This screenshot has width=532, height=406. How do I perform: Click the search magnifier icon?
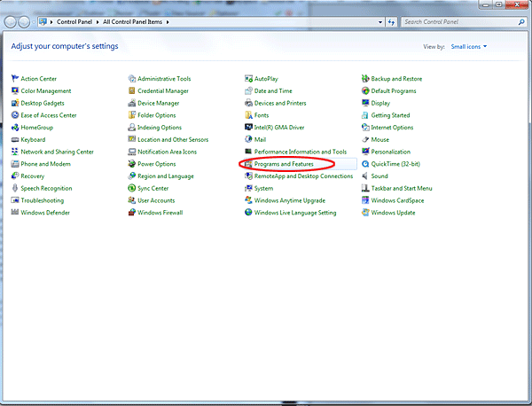521,22
